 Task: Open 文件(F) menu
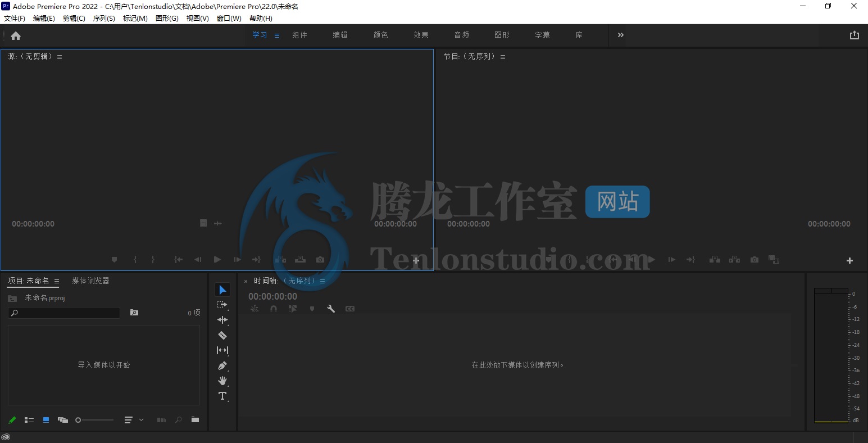15,19
